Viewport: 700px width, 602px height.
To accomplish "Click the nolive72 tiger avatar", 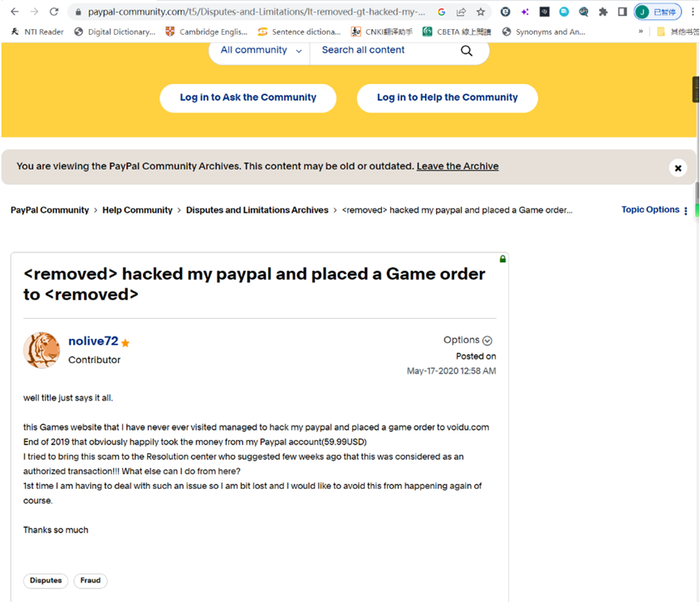I will [42, 349].
